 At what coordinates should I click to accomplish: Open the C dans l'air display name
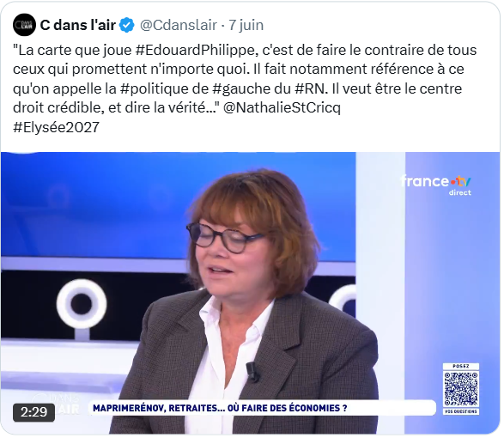78,25
